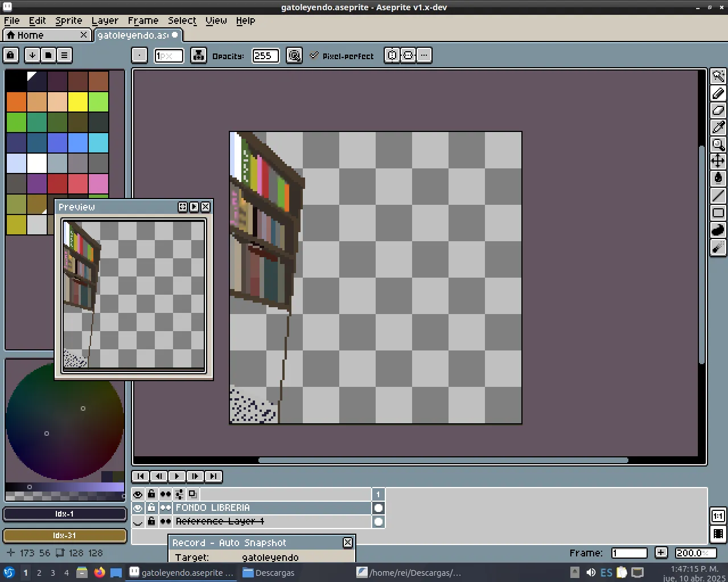
Task: Play animation in Preview window
Action: tap(194, 207)
